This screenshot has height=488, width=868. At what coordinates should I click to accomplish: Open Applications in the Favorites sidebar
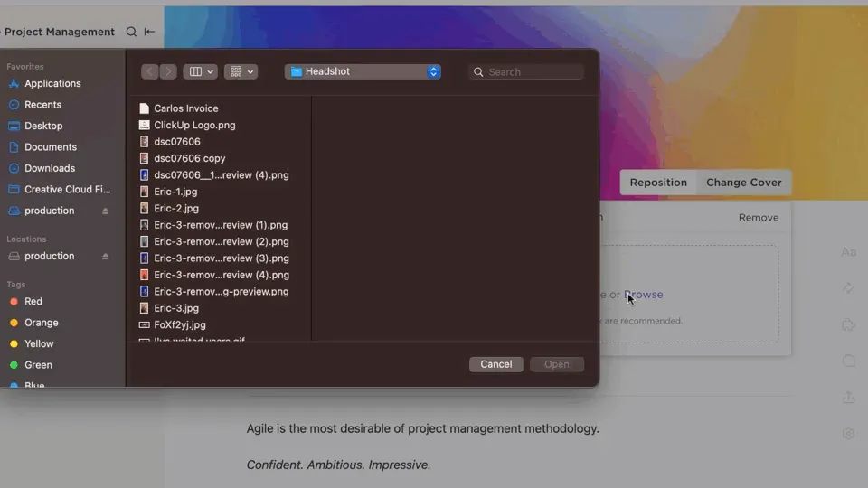[x=52, y=83]
